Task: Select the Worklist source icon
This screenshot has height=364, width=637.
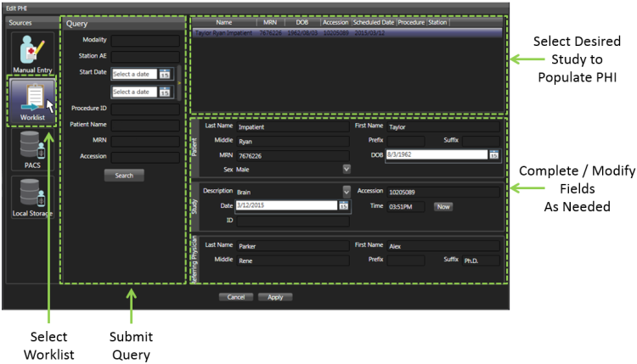Action: point(31,102)
